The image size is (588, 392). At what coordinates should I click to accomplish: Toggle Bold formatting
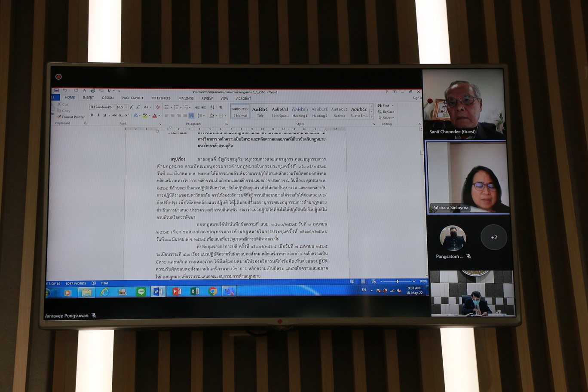[92, 115]
